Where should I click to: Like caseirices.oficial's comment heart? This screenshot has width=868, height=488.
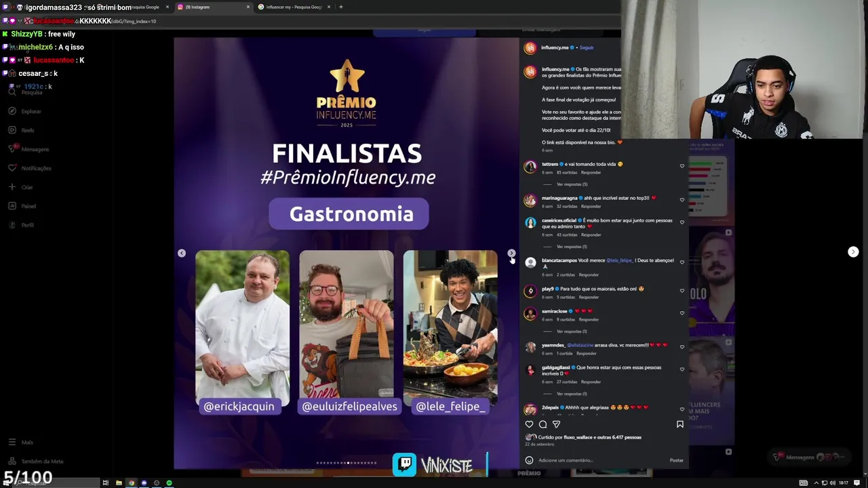click(x=682, y=222)
